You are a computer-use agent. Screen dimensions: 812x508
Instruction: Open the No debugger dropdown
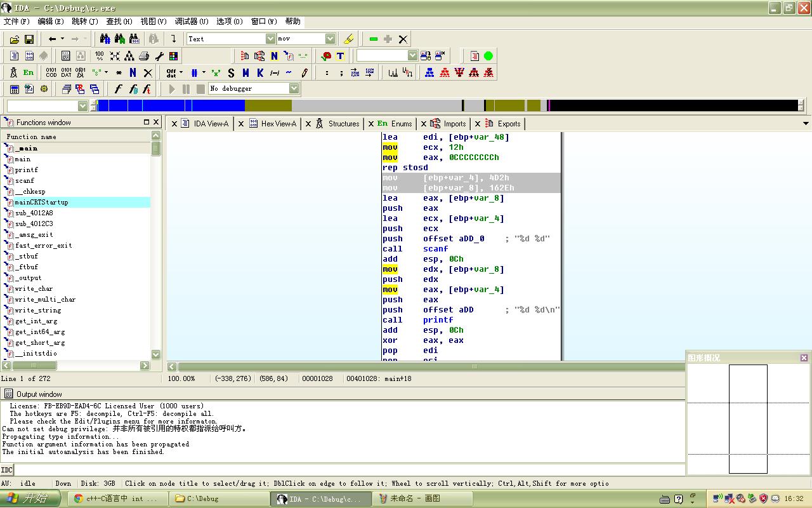[x=294, y=88]
